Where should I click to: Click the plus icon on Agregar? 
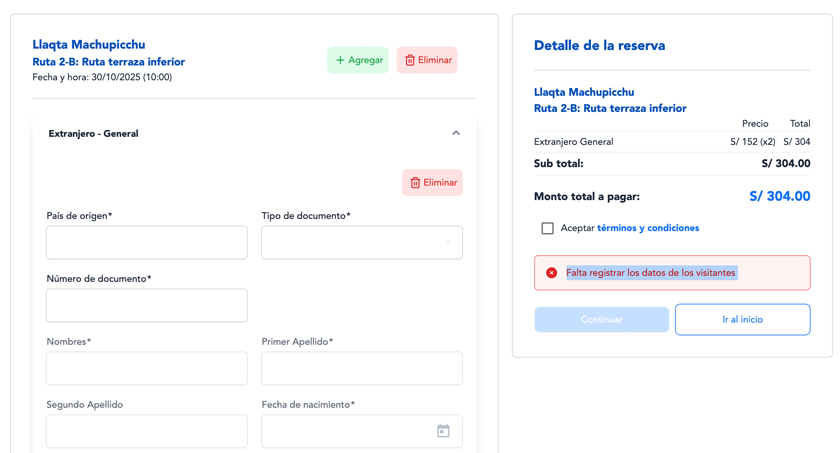340,60
